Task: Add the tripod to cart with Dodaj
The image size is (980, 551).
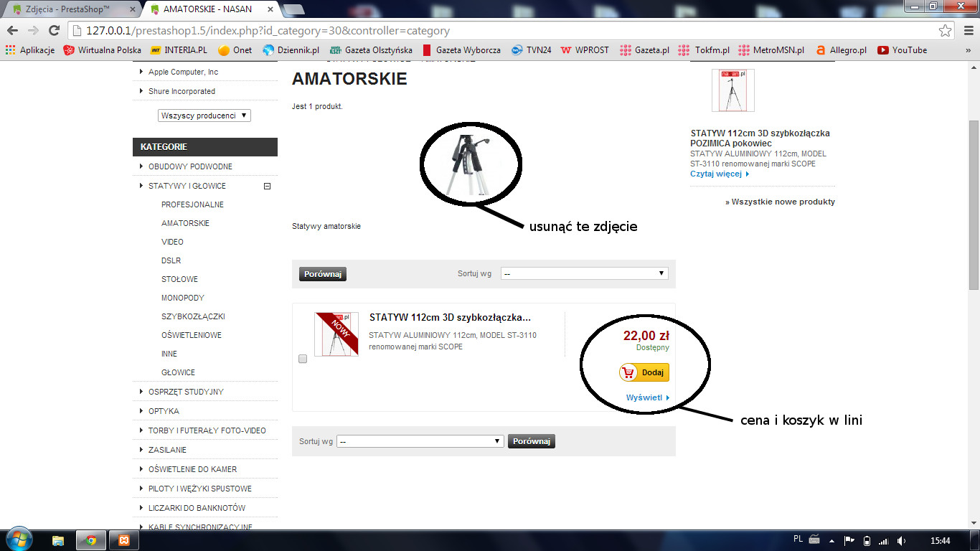Action: click(644, 372)
